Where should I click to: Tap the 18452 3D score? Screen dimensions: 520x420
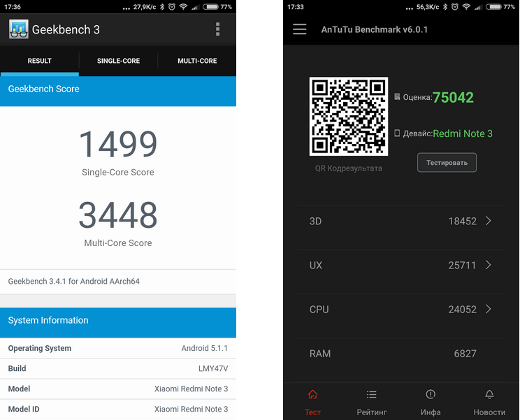point(462,221)
